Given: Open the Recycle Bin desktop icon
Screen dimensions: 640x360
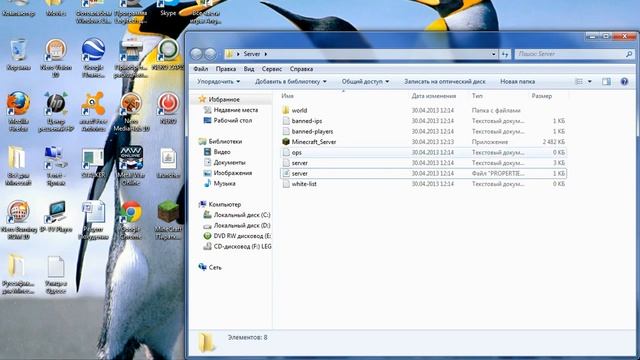Looking at the screenshot, I should coord(18,54).
